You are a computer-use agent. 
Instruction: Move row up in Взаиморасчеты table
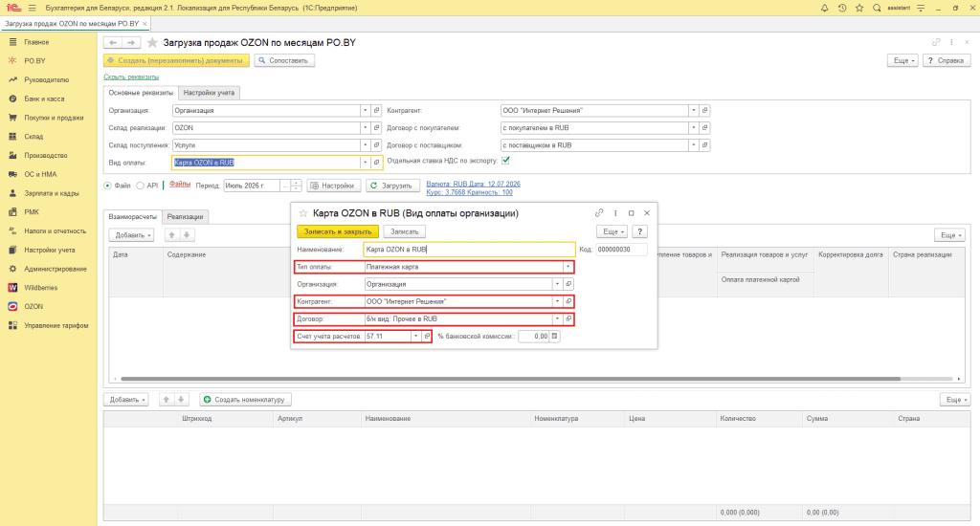[171, 235]
